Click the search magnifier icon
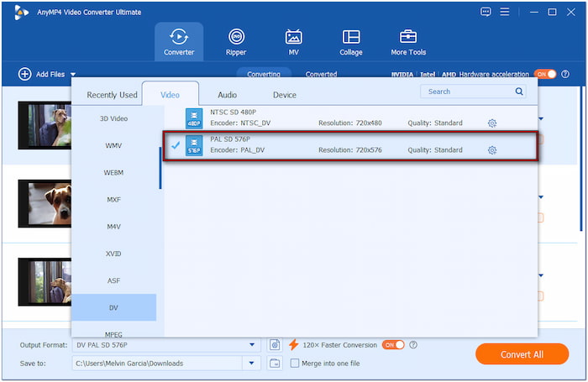Screen dimensions: 588x382 click(x=519, y=92)
